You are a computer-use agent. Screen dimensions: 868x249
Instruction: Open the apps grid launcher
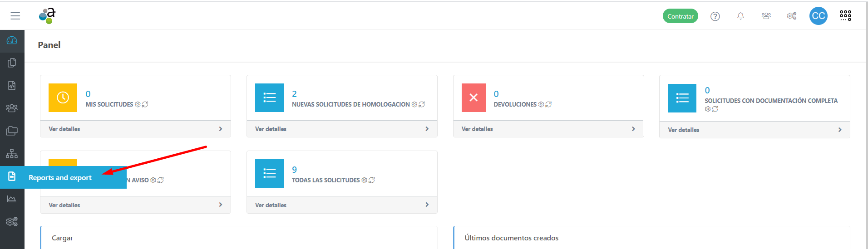[845, 16]
